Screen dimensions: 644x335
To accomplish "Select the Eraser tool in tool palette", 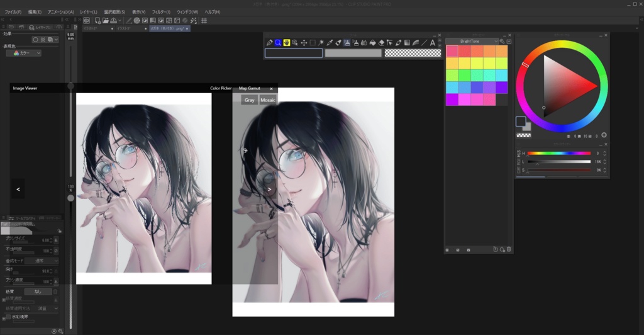I will tap(381, 43).
